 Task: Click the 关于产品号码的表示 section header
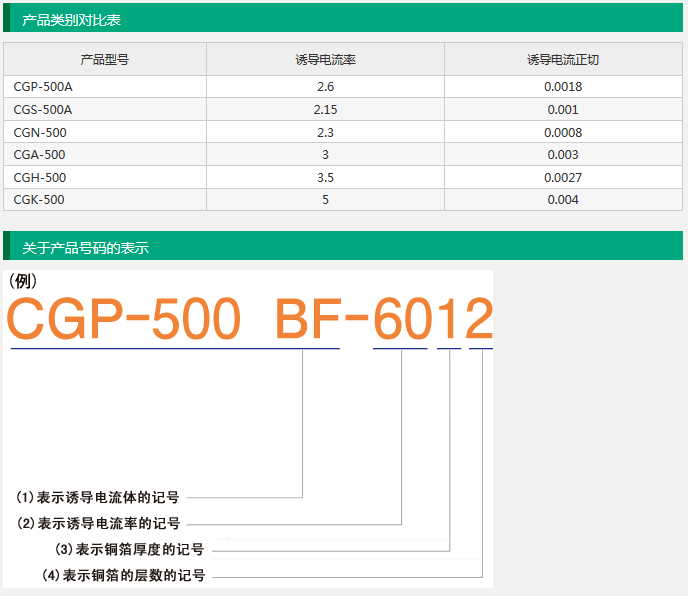click(85, 247)
